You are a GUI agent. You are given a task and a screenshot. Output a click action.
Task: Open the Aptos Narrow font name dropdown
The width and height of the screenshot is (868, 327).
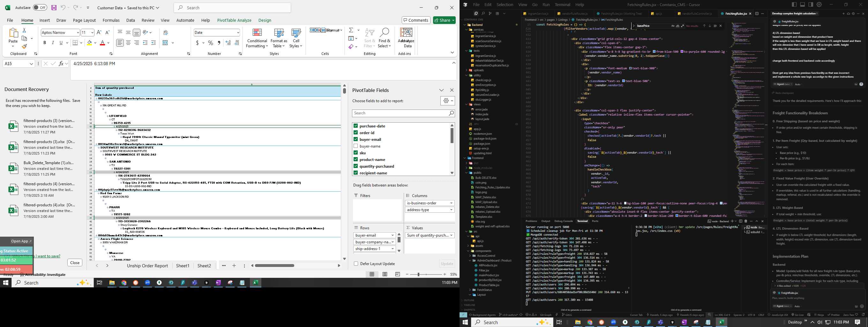(x=78, y=32)
